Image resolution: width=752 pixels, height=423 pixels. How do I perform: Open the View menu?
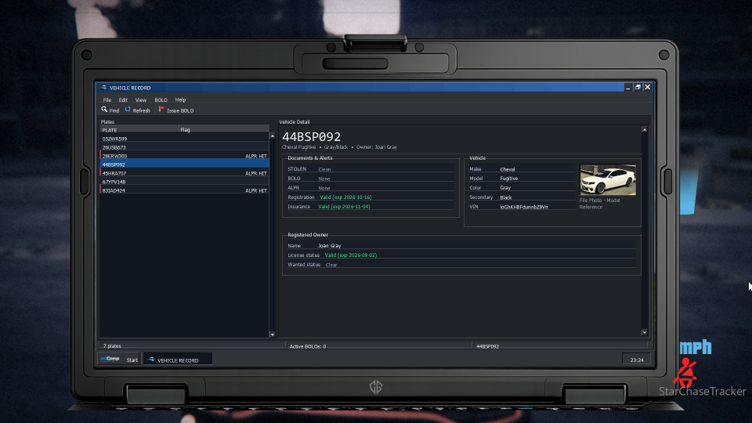click(x=141, y=100)
